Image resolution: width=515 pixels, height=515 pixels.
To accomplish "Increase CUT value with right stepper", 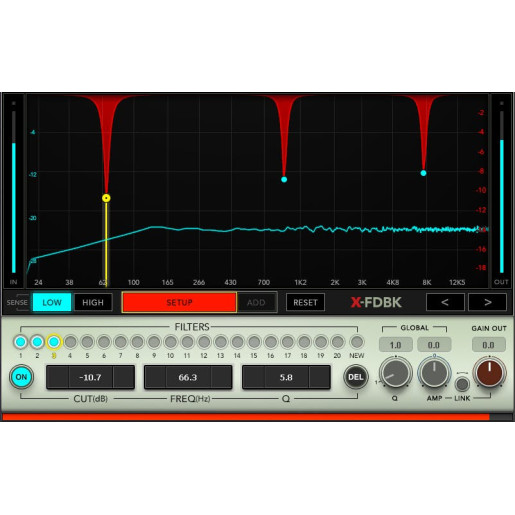I will (x=124, y=377).
